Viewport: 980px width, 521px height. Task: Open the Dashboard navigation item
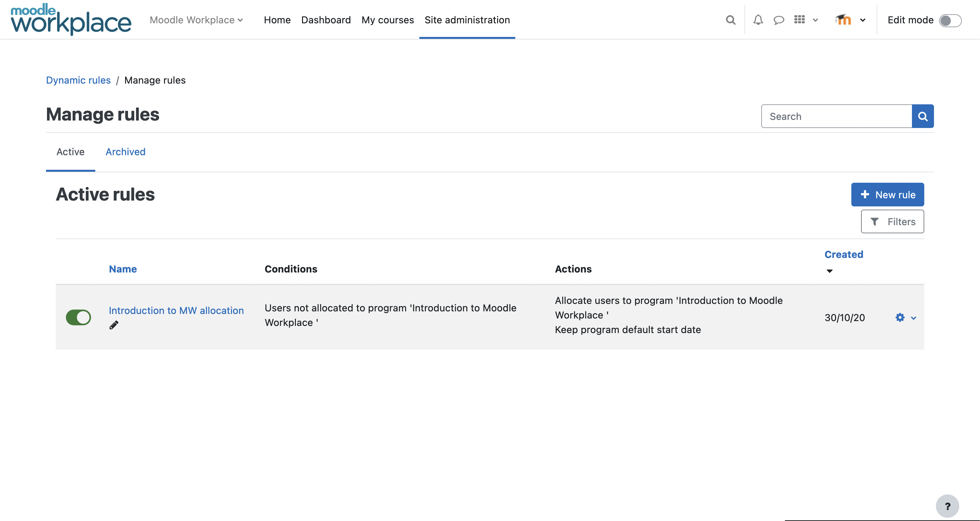pos(326,20)
